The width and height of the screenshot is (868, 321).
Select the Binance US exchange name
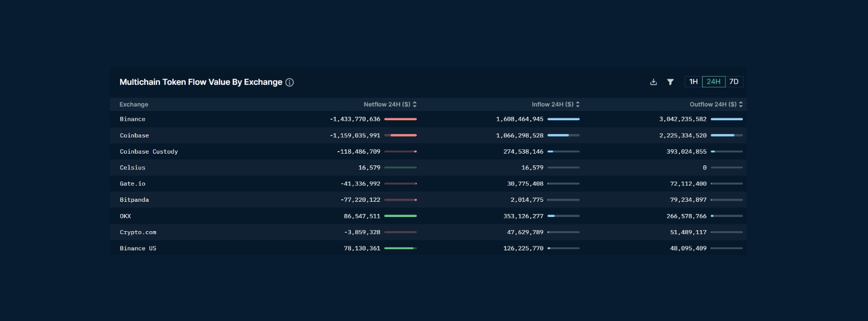click(138, 248)
